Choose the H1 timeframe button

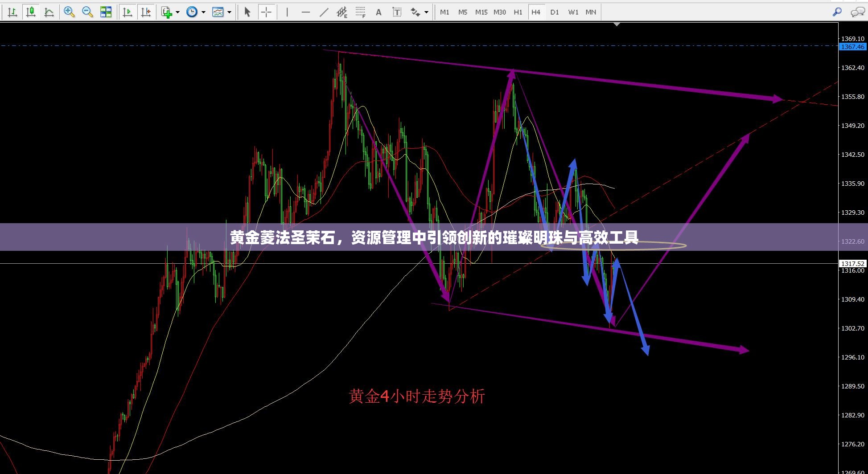pos(518,12)
